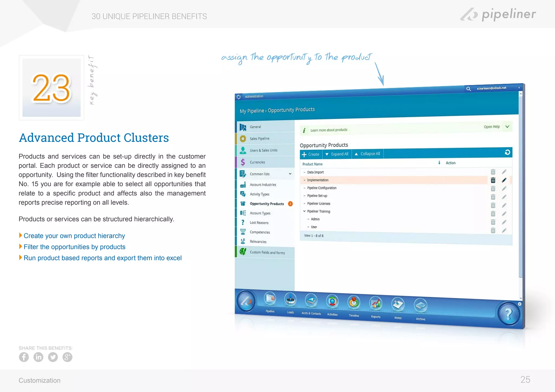Open Users & Sales Units section
The width and height of the screenshot is (555, 392).
(265, 150)
